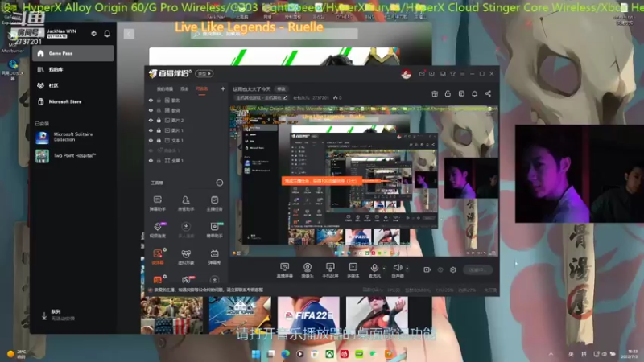The width and height of the screenshot is (644, 362).
Task: Open the 多人连麦 tool
Action: 186,230
